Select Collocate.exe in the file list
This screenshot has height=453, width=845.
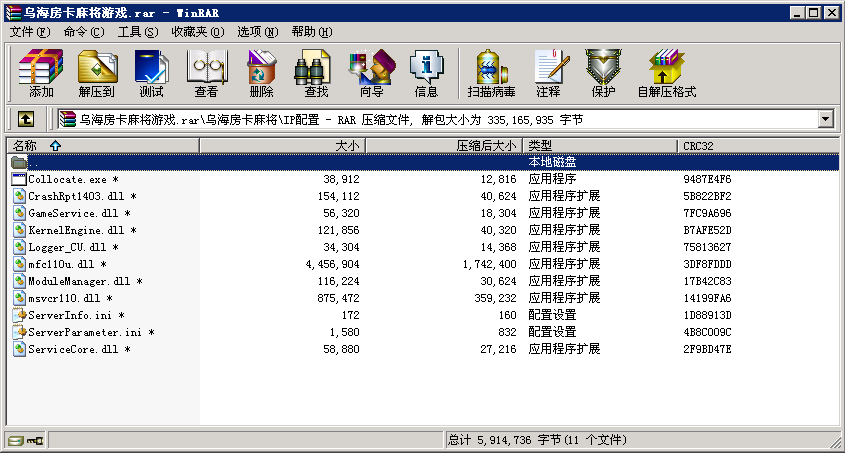pyautogui.click(x=66, y=179)
